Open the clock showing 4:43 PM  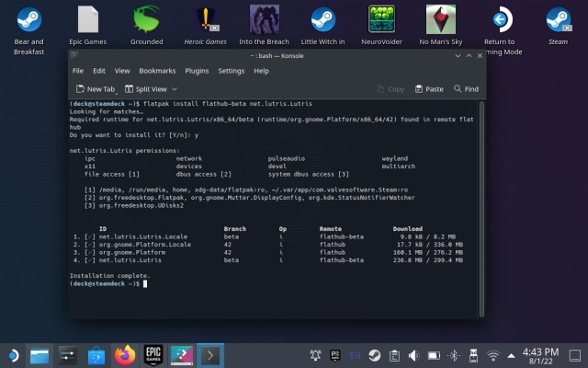[540, 356]
